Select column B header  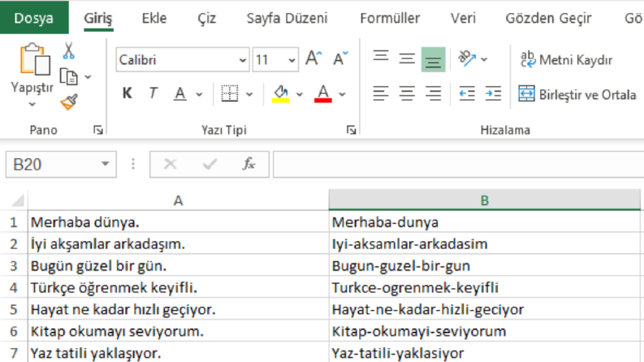click(485, 200)
